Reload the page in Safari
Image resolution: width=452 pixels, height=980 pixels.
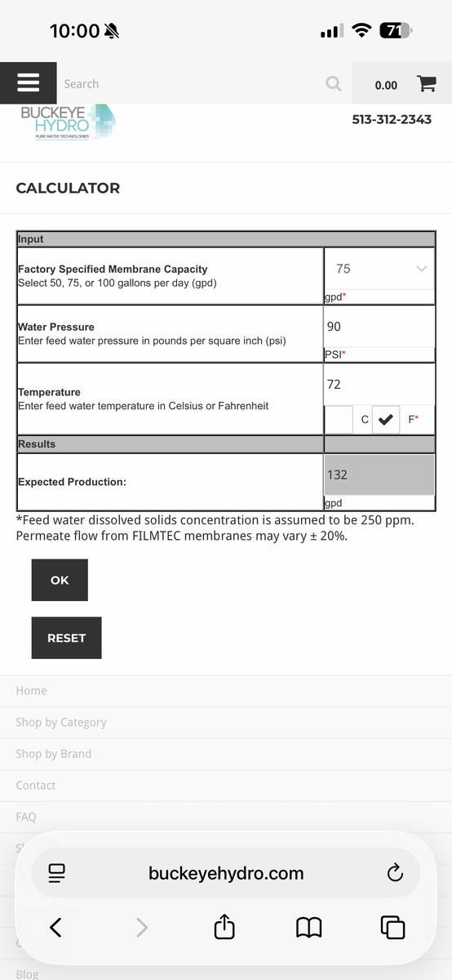tap(395, 873)
